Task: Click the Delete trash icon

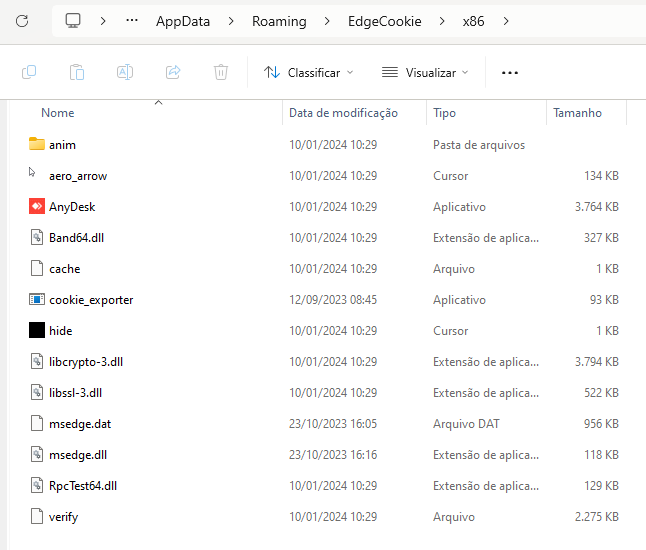Action: tap(221, 72)
